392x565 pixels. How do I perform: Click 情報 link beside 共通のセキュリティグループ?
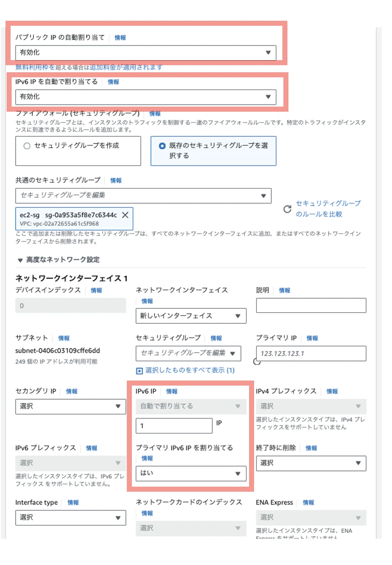[x=116, y=180]
